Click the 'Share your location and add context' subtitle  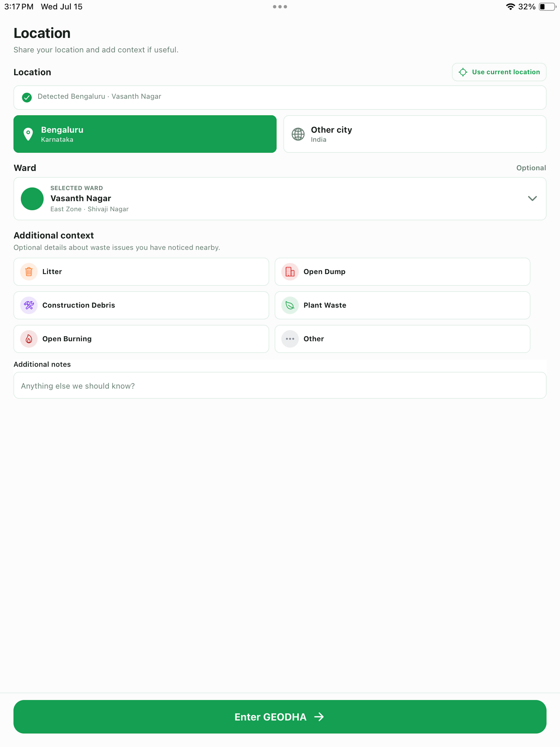pos(96,50)
